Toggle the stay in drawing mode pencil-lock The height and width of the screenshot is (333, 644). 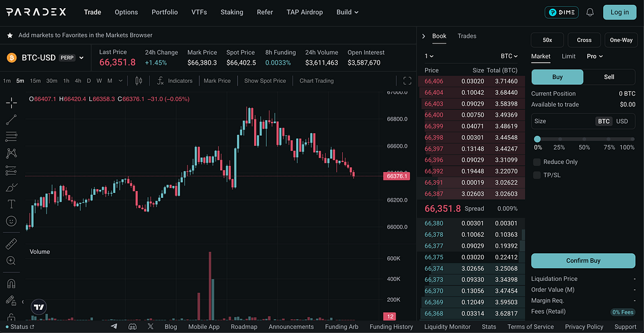pyautogui.click(x=11, y=300)
